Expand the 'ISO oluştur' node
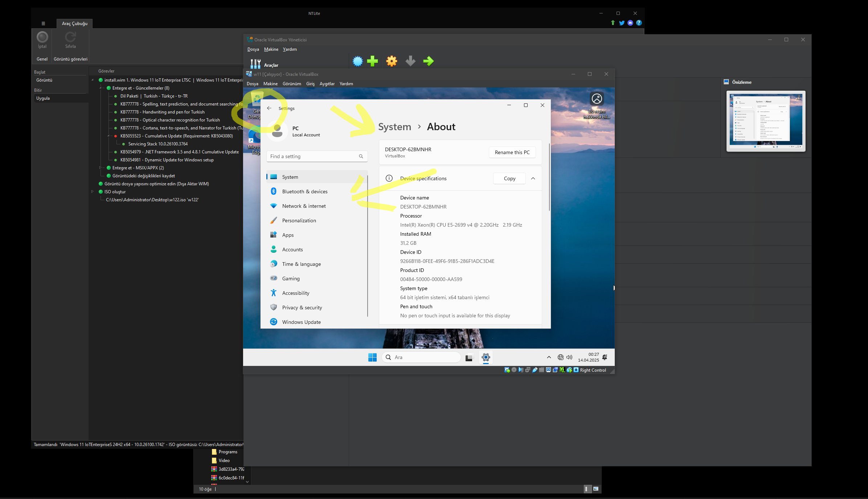This screenshot has width=868, height=499. click(93, 191)
